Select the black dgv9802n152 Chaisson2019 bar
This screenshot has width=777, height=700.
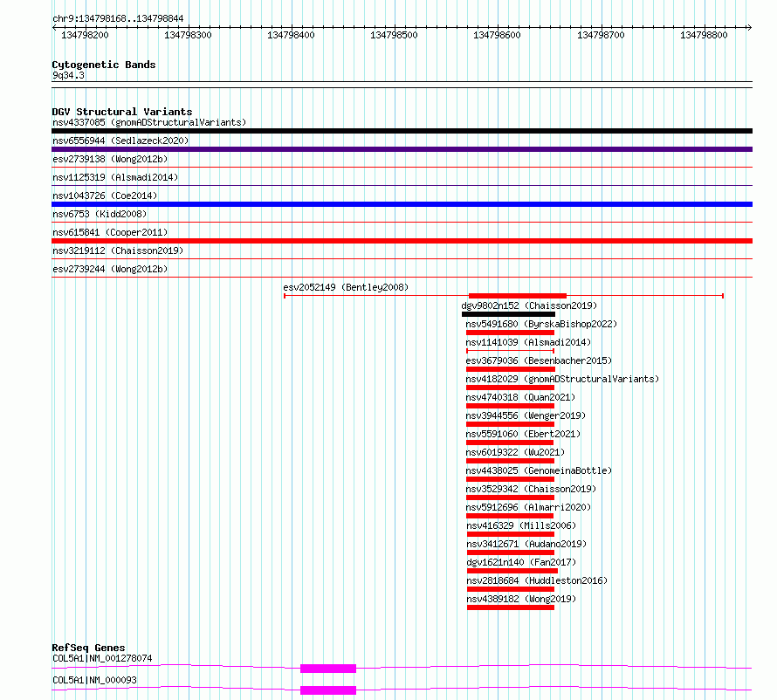[508, 314]
